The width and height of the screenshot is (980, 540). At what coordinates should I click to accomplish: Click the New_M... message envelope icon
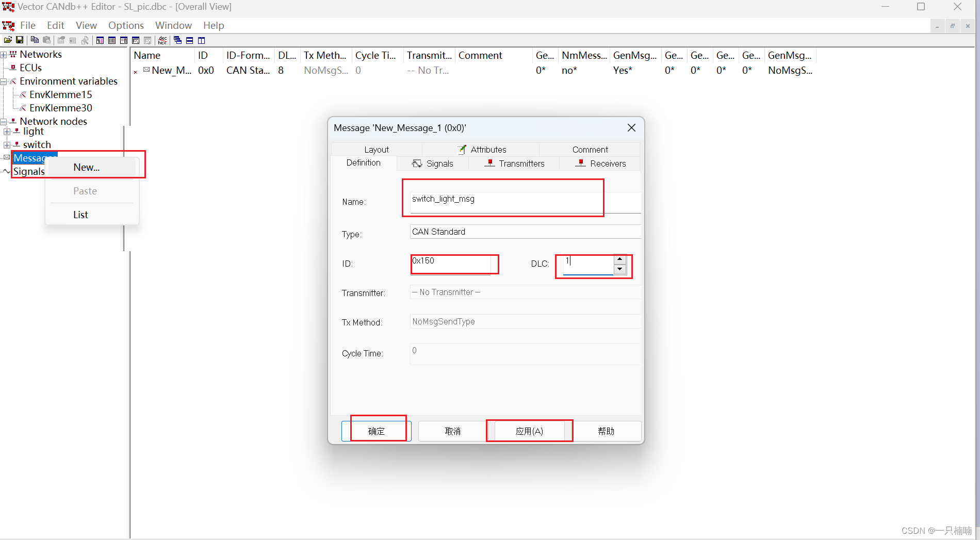pyautogui.click(x=146, y=70)
